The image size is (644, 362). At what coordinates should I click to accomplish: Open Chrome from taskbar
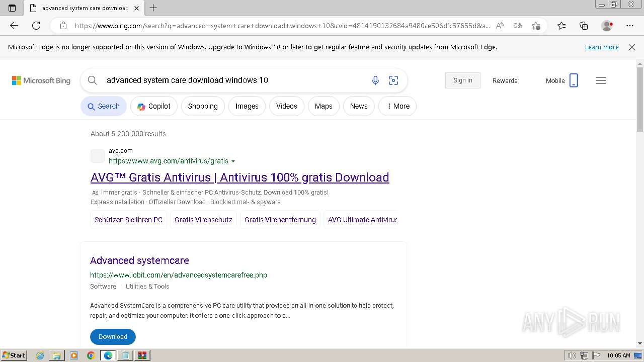(91, 355)
